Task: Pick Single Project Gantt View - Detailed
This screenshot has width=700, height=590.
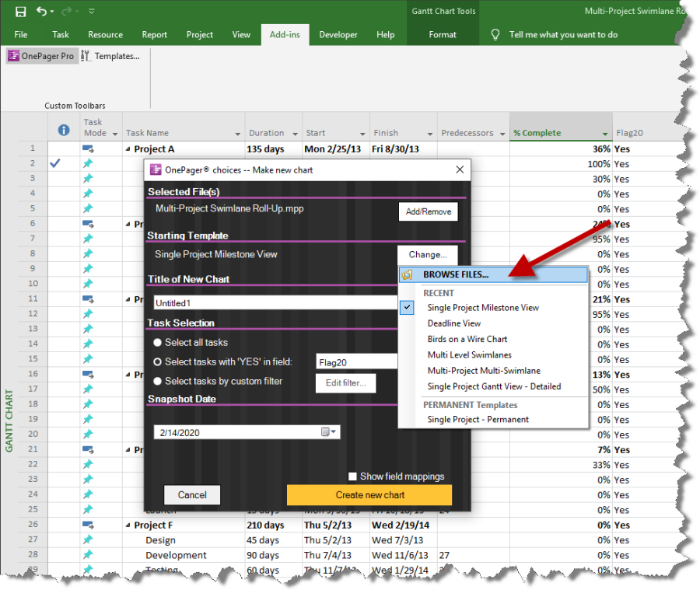Action: [x=494, y=386]
